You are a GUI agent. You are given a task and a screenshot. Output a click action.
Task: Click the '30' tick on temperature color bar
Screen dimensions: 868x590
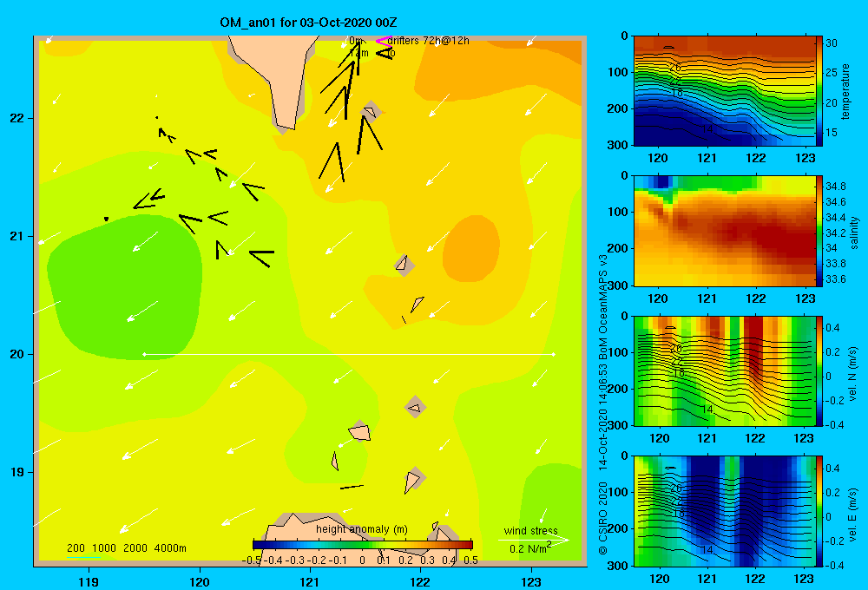click(x=832, y=43)
